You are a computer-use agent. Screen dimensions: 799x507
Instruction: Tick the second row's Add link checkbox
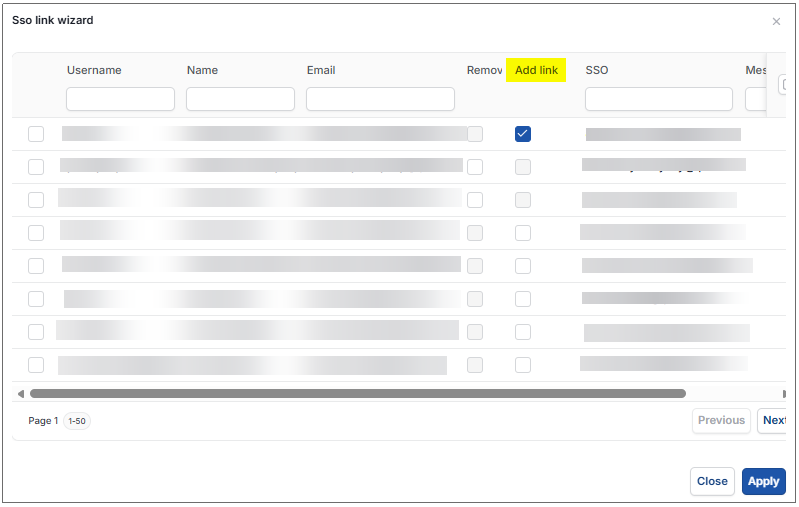(522, 167)
